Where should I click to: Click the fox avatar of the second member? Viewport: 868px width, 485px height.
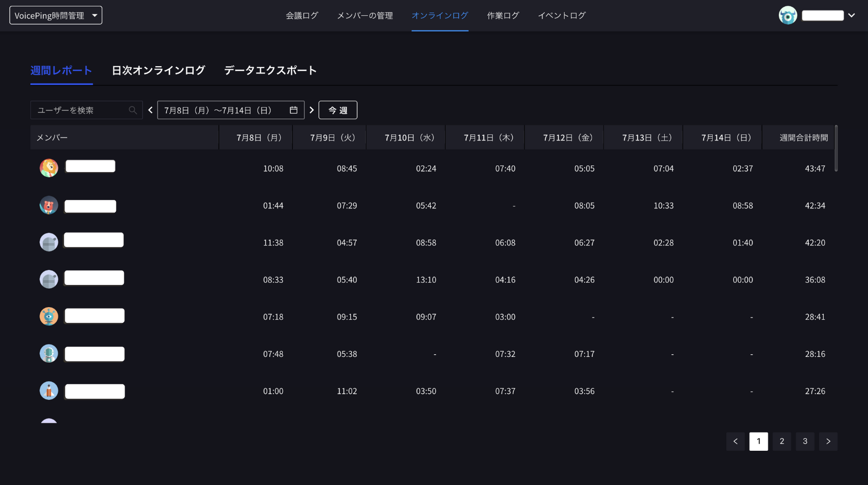(49, 205)
